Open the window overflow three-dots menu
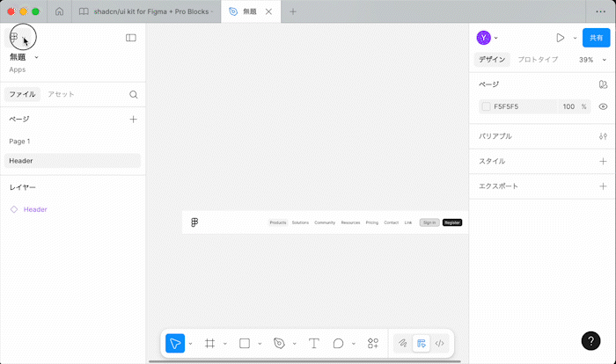Screen dimensions: 616x364 coord(601,11)
